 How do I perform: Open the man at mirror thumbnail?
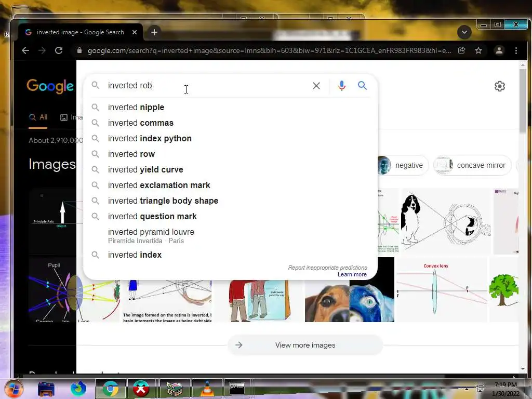click(259, 301)
